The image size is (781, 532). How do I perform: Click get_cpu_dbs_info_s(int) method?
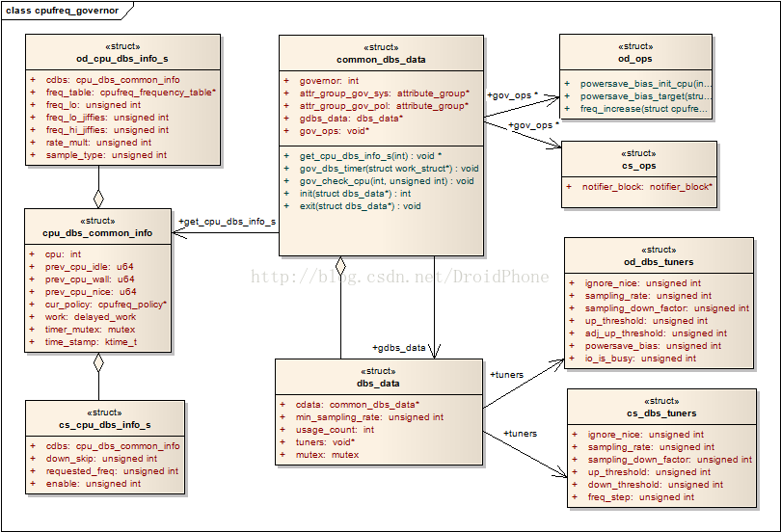pos(370,156)
